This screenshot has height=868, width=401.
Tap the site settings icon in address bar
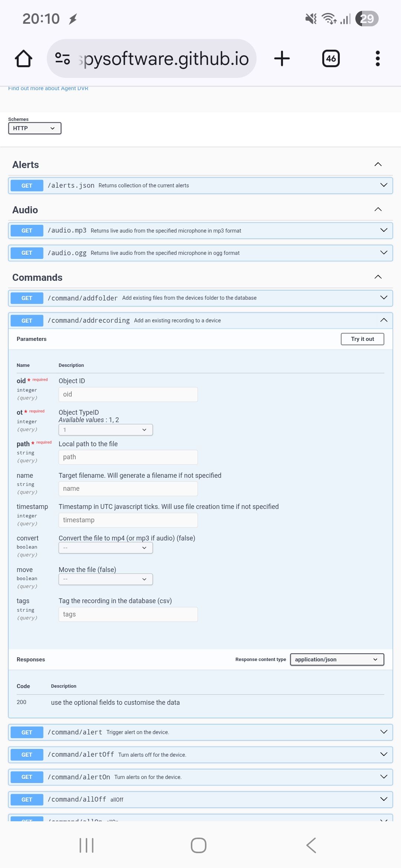tap(62, 59)
